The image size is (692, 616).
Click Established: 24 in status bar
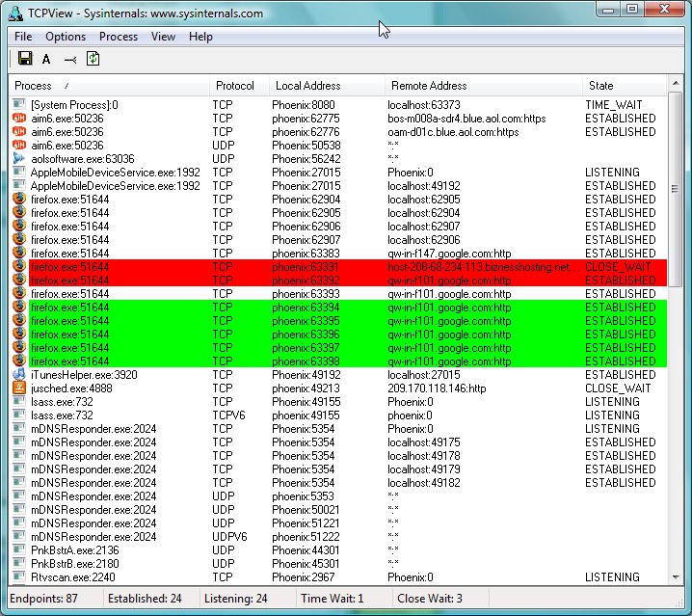tap(145, 599)
